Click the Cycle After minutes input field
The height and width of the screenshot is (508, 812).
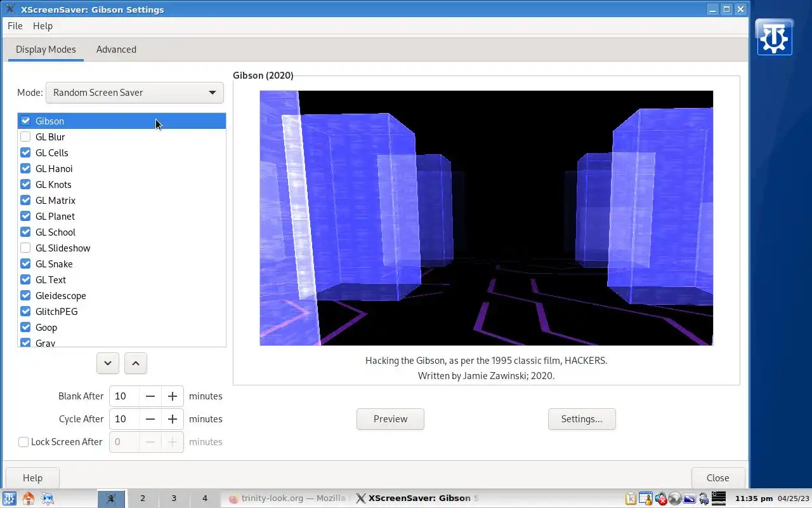(124, 419)
